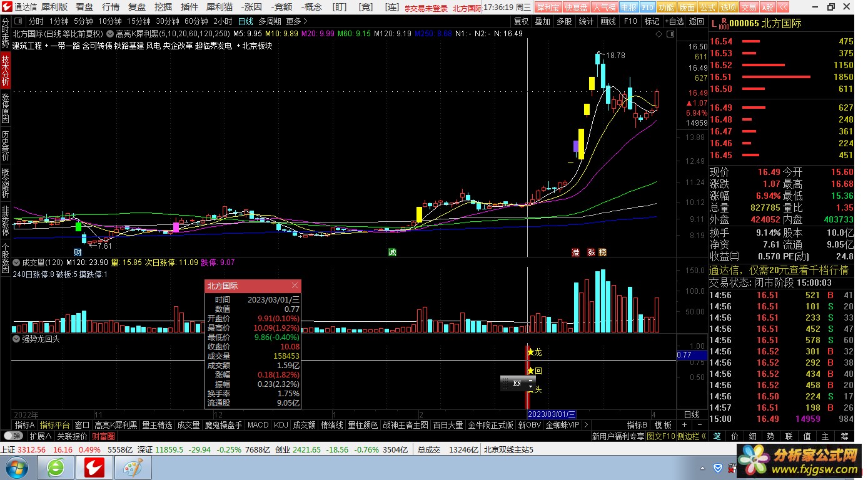868x480 pixels.
Task: Select 金蜘蛛VIP indicator tab
Action: point(562,425)
